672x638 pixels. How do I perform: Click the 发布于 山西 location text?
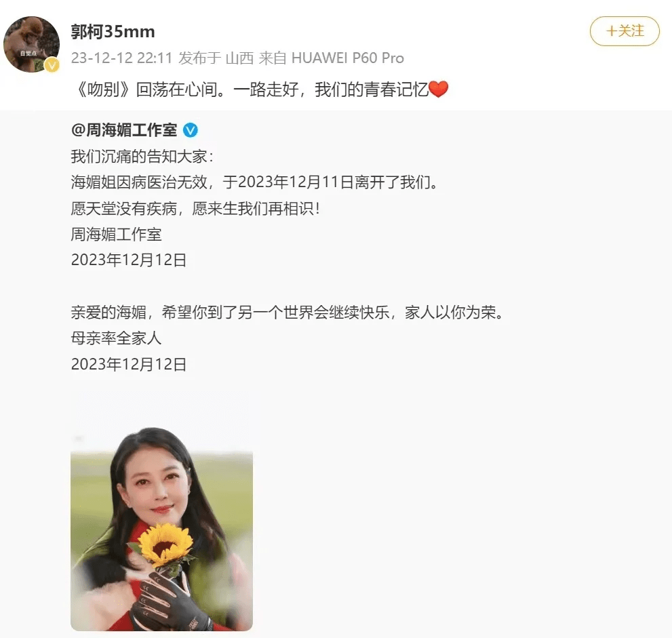click(216, 58)
